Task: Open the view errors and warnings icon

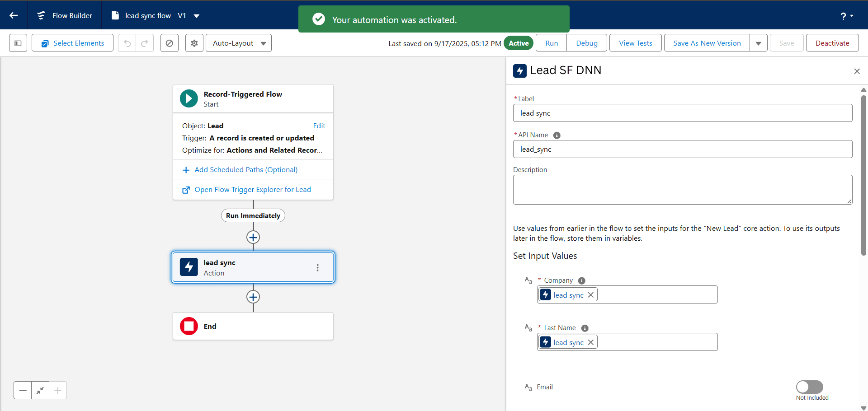Action: (x=170, y=43)
